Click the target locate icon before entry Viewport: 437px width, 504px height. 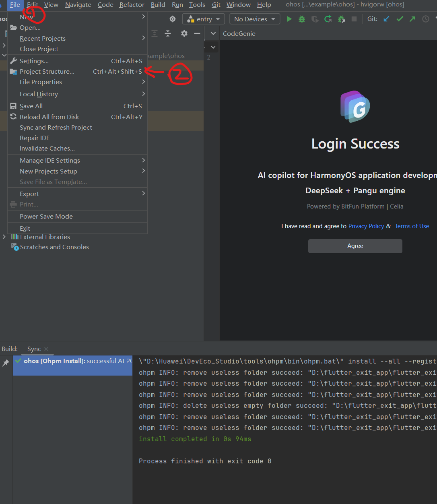click(x=173, y=19)
